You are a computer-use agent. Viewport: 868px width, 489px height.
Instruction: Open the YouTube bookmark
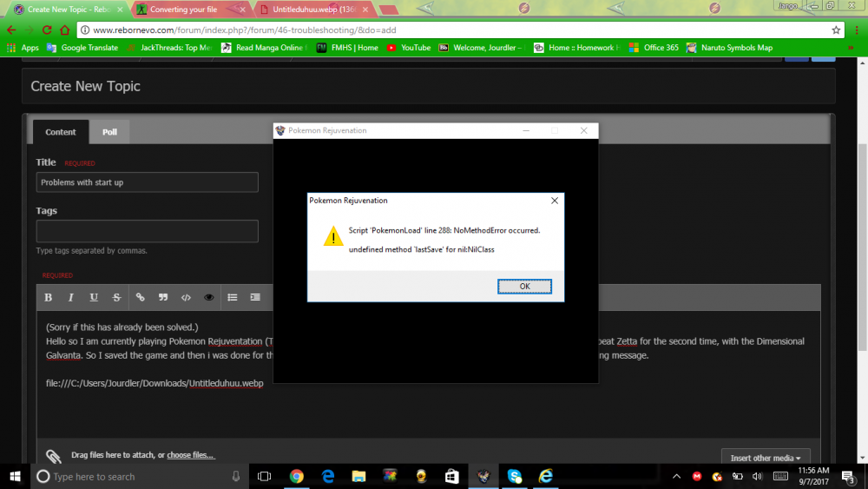point(409,48)
